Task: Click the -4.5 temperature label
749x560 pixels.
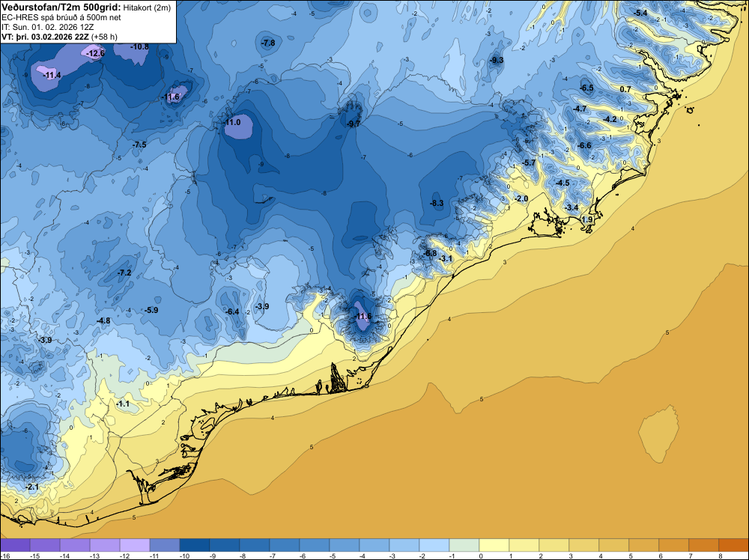Action: [562, 183]
